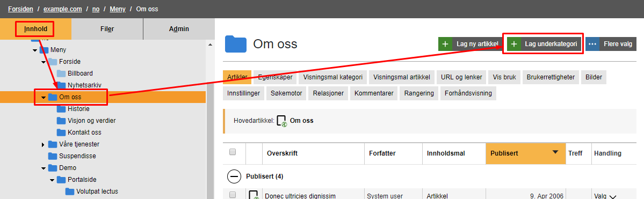The width and height of the screenshot is (644, 199).
Task: Click the plus icon on Lag underkategori
Action: click(x=514, y=44)
